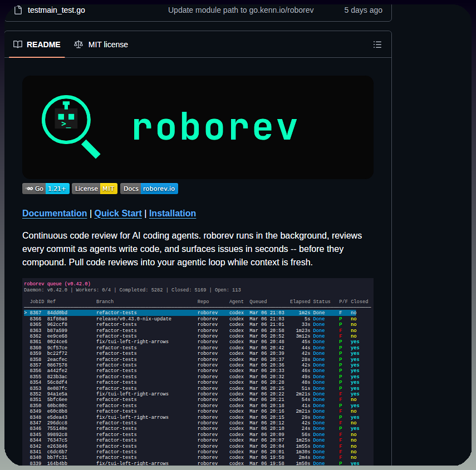Image resolution: width=476 pixels, height=470 pixels.
Task: Click 'Completed: 5282' in daemon status line
Action: click(x=141, y=290)
